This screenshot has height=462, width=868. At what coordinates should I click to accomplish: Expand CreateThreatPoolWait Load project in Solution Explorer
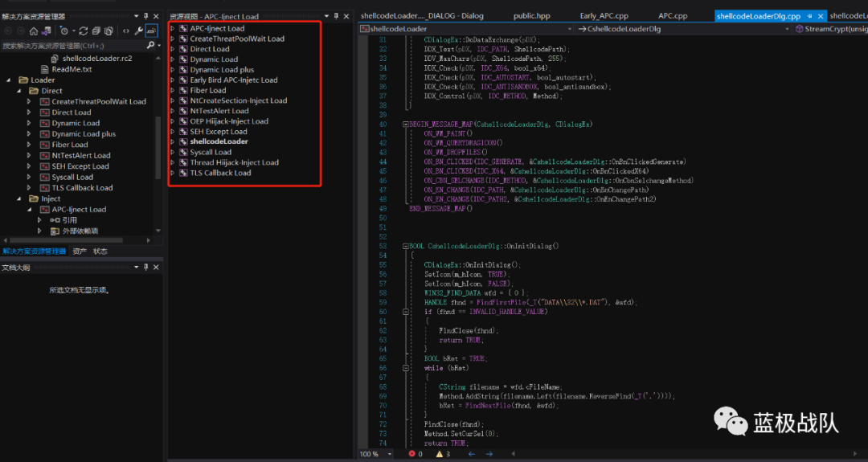pos(30,102)
